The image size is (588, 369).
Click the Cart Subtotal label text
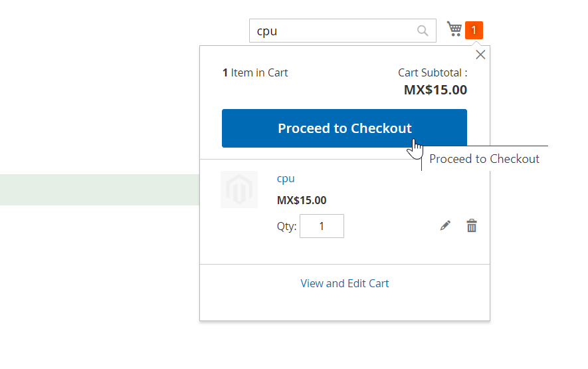tap(432, 72)
